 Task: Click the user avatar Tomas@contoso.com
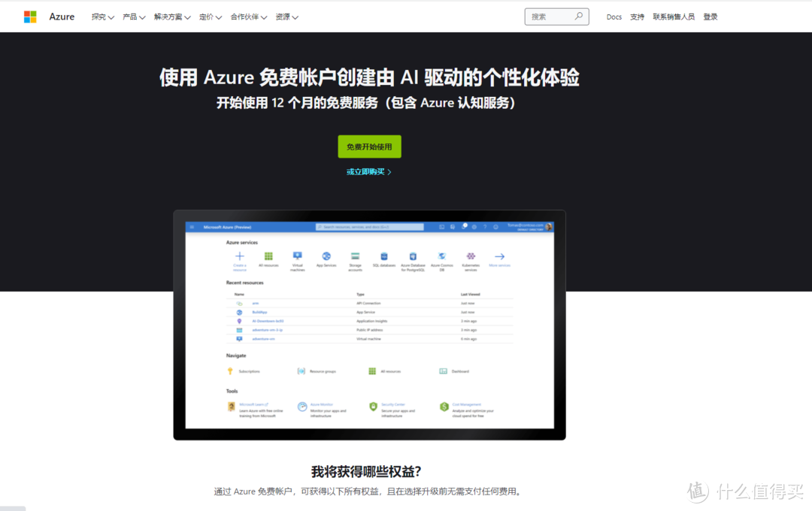tap(548, 227)
